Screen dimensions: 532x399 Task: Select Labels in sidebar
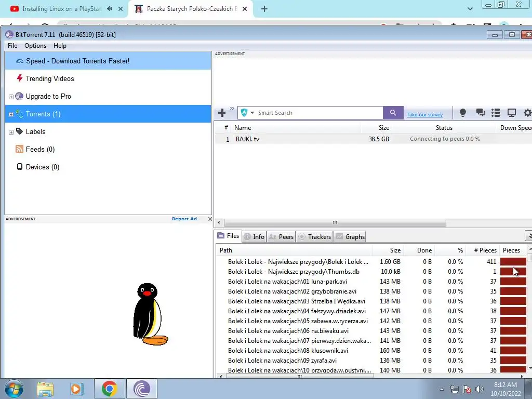36,131
